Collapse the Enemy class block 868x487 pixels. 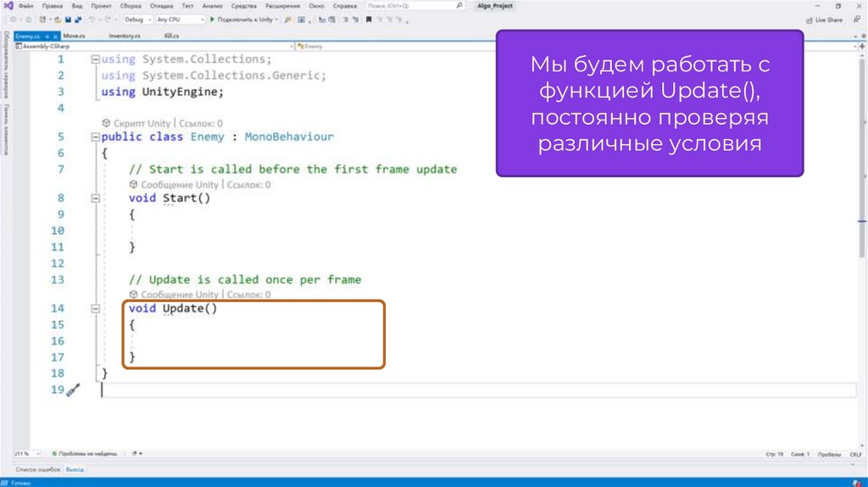click(x=95, y=137)
